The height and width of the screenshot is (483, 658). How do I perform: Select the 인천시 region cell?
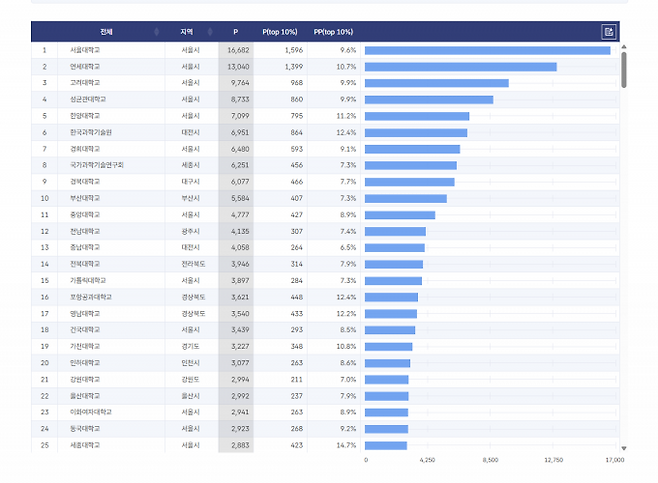click(191, 363)
